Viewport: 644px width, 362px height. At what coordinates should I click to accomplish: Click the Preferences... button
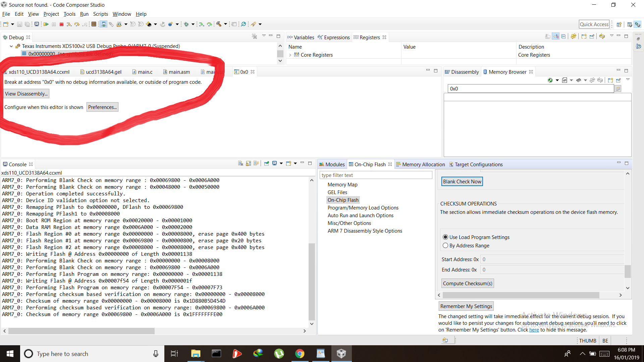102,107
